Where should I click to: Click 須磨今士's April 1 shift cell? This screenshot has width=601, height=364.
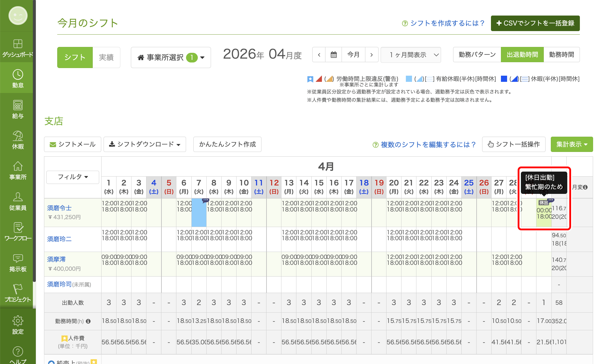[109, 213]
